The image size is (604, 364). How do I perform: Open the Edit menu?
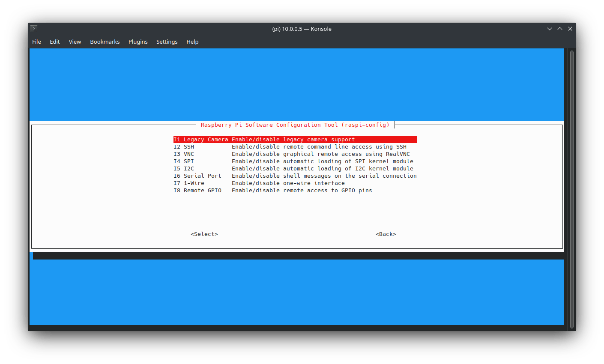[x=54, y=42]
